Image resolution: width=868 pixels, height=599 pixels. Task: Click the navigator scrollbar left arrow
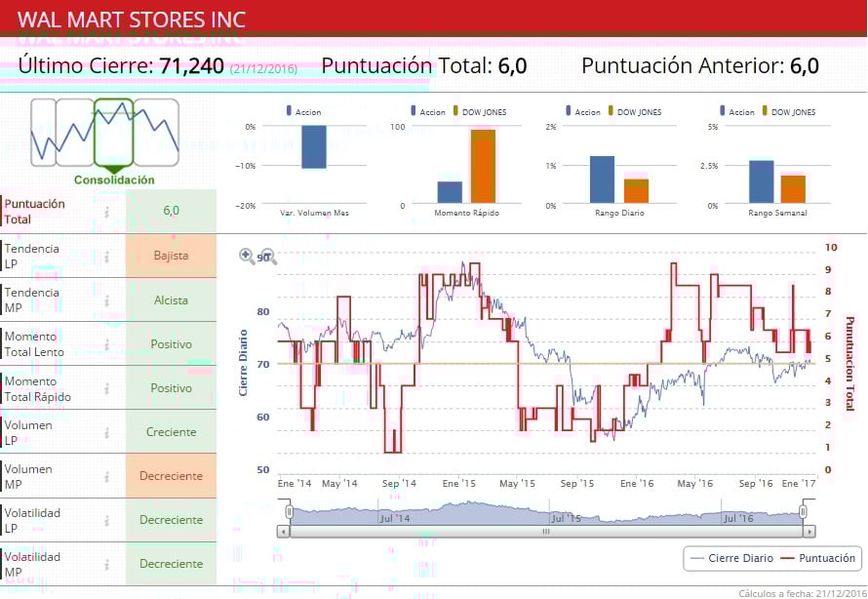point(283,532)
